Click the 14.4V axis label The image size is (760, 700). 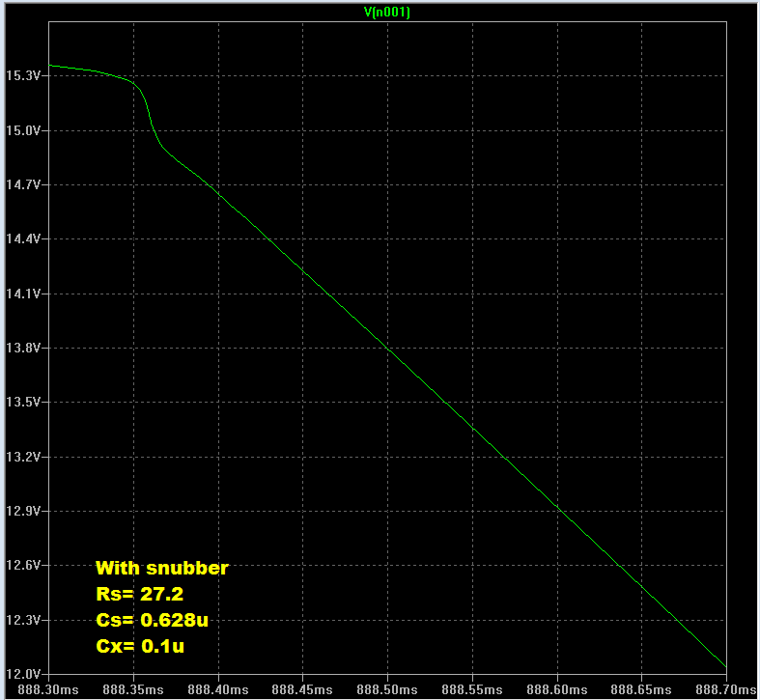pos(23,239)
